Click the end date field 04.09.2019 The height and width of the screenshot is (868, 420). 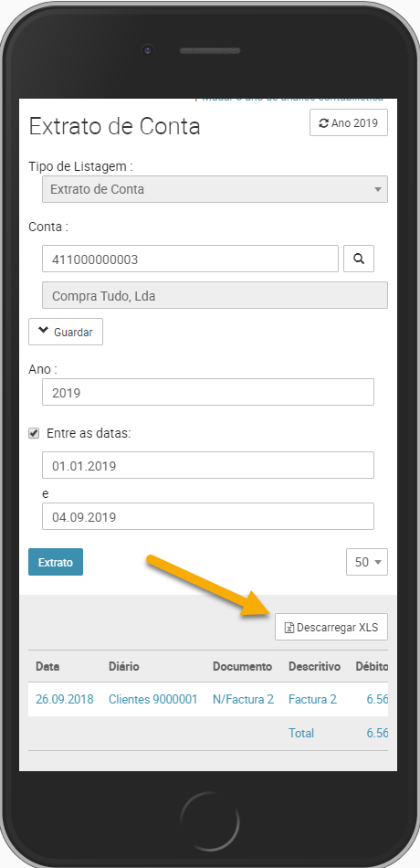pyautogui.click(x=208, y=516)
